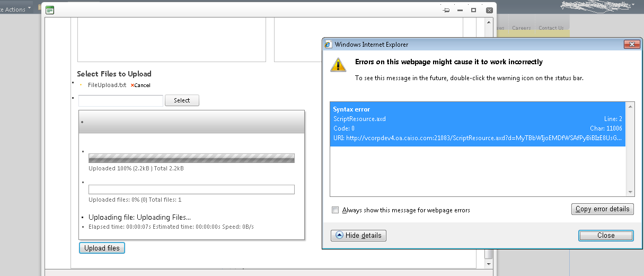Click the Internet Explorer icon in dialog title
The width and height of the screenshot is (644, 276).
(328, 45)
